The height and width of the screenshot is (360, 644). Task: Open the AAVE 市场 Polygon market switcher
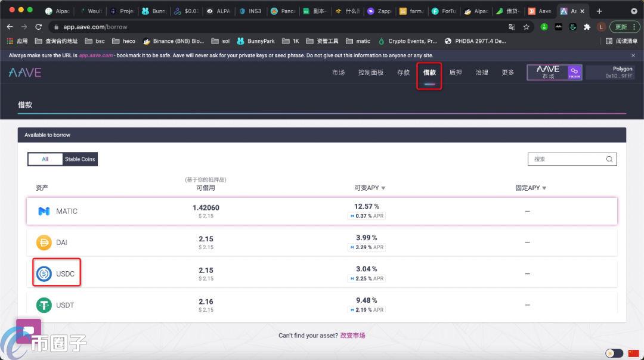(555, 73)
